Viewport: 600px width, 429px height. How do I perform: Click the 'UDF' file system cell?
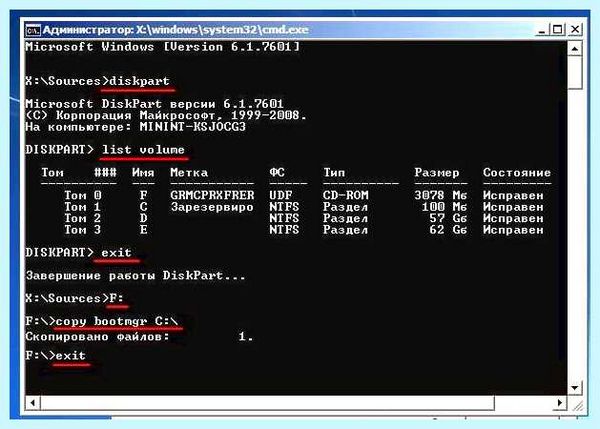pos(280,196)
